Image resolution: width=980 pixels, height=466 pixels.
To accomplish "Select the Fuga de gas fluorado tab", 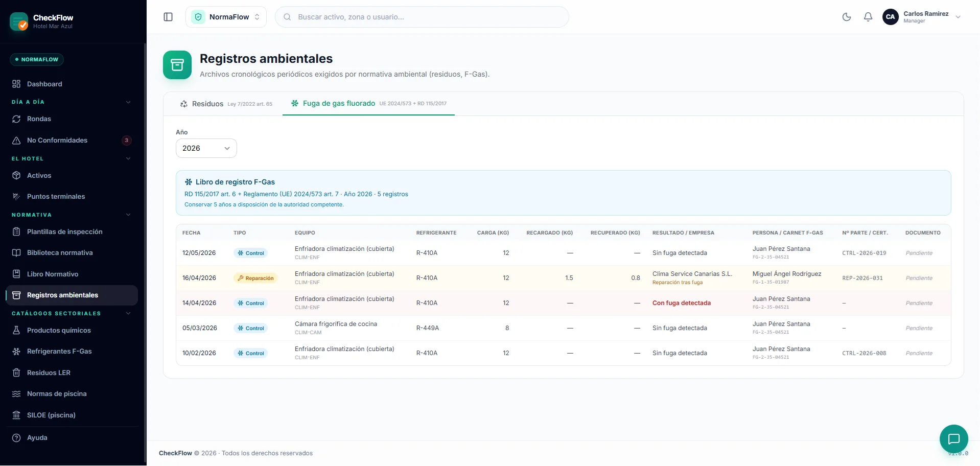I will [368, 103].
